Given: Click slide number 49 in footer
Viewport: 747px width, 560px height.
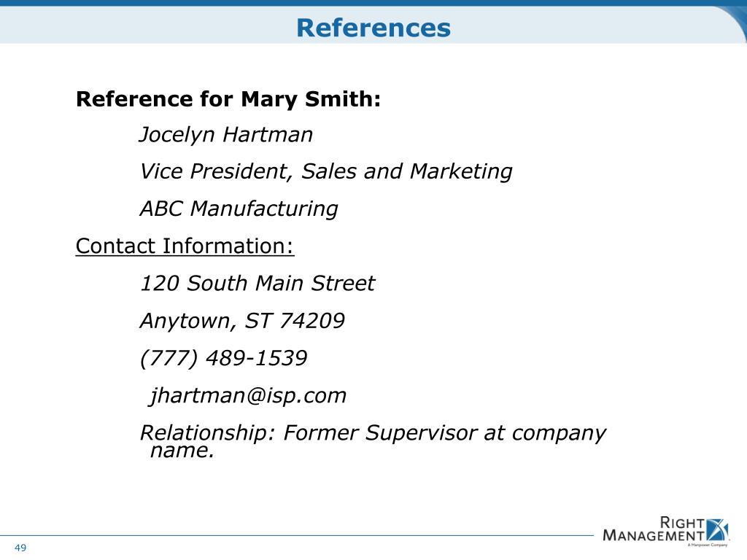Looking at the screenshot, I should 20,548.
